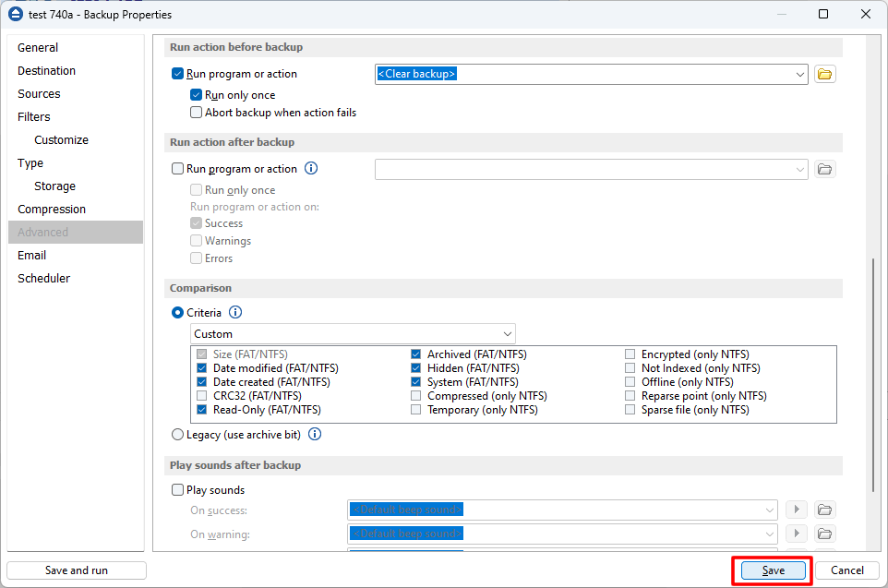This screenshot has width=888, height=588.
Task: Enable Abort backup when action fails
Action: (x=197, y=113)
